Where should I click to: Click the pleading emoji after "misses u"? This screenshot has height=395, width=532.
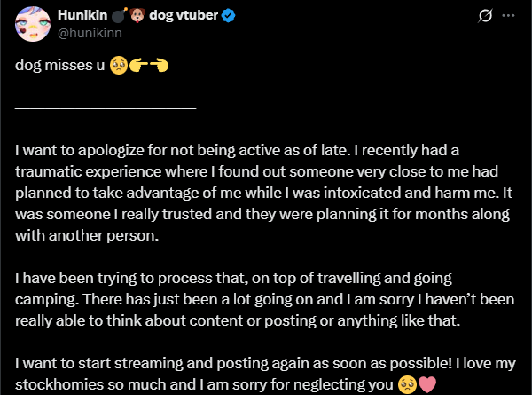pyautogui.click(x=118, y=67)
